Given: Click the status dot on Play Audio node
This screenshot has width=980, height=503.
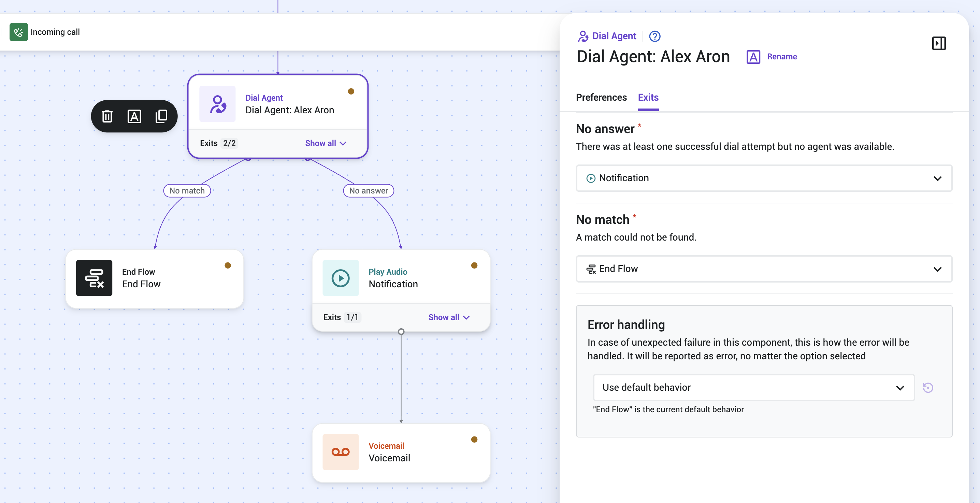Looking at the screenshot, I should pyautogui.click(x=474, y=265).
